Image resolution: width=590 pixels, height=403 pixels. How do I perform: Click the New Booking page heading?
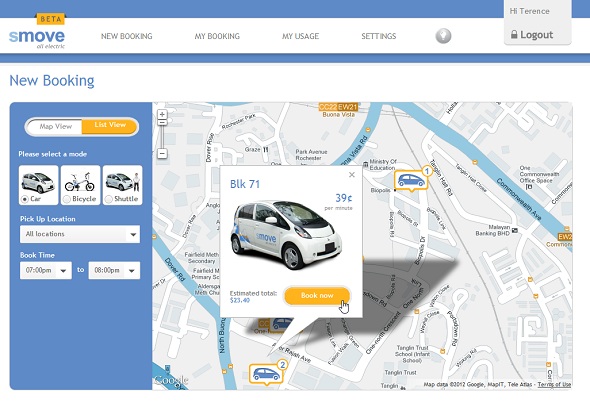pos(52,81)
